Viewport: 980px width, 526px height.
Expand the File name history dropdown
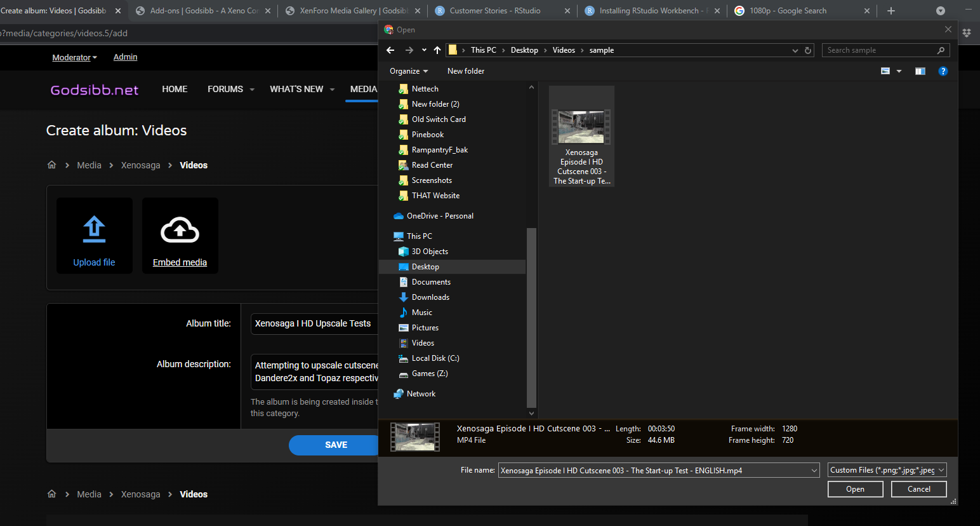814,470
